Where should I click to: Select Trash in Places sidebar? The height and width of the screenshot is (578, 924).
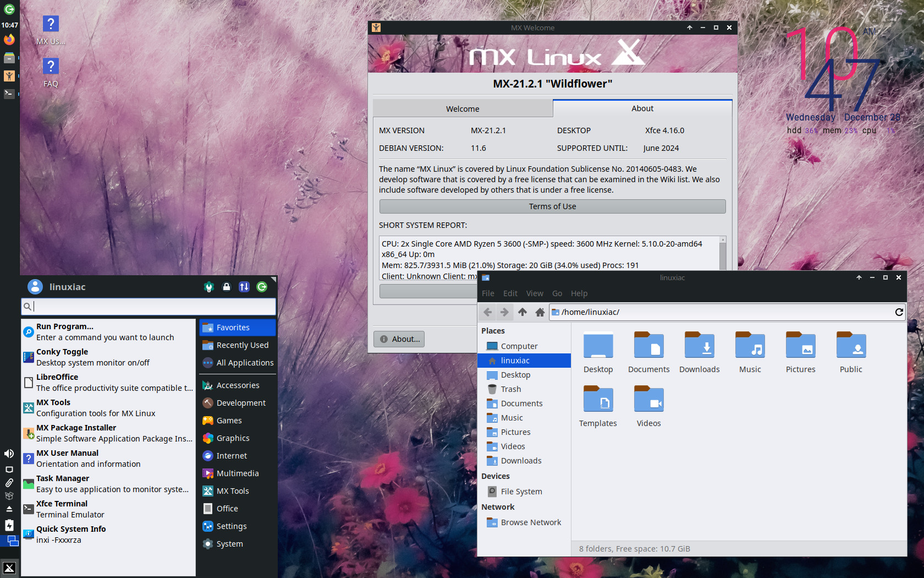pyautogui.click(x=524, y=389)
